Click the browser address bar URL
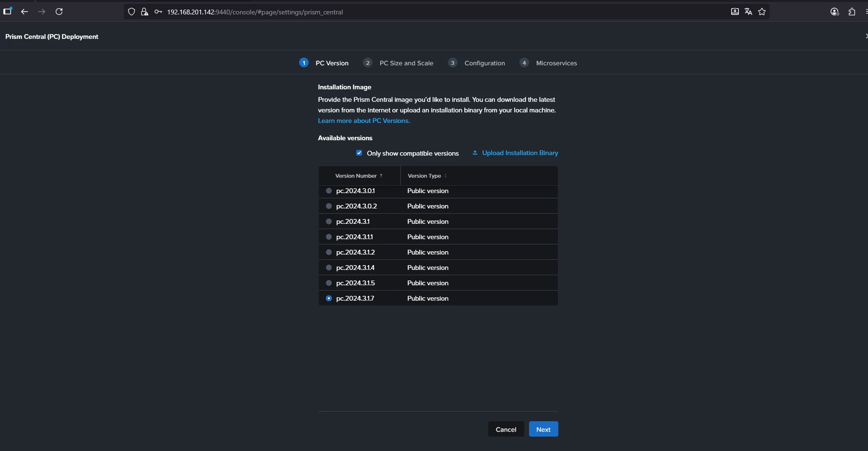The height and width of the screenshot is (451, 868). tap(255, 12)
